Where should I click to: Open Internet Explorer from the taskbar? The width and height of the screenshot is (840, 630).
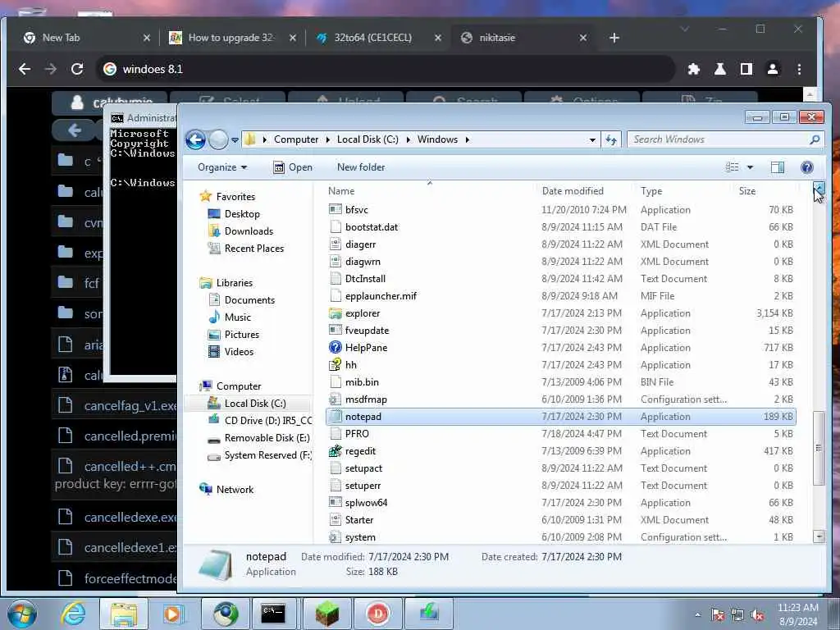pos(73,614)
